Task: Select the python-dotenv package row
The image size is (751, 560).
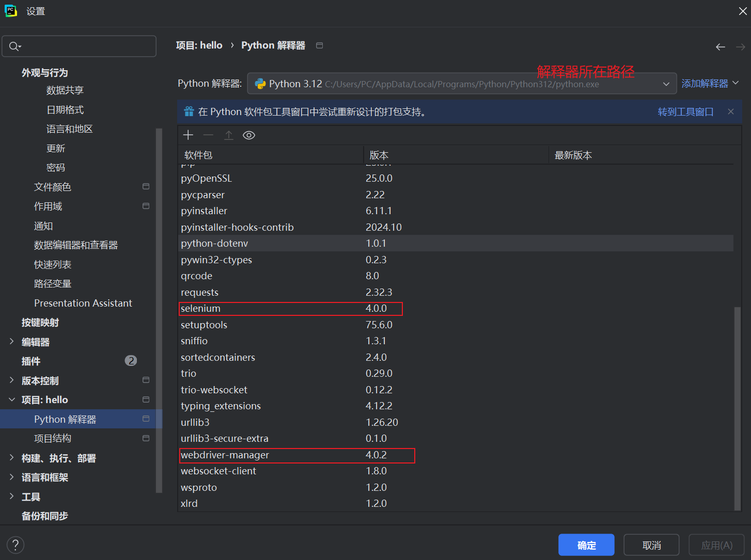Action: [x=456, y=243]
